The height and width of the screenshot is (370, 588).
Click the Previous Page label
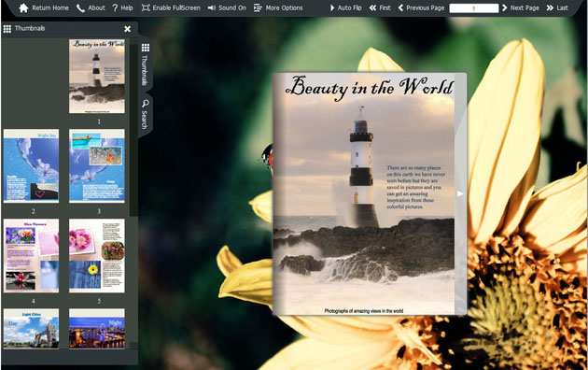[426, 7]
